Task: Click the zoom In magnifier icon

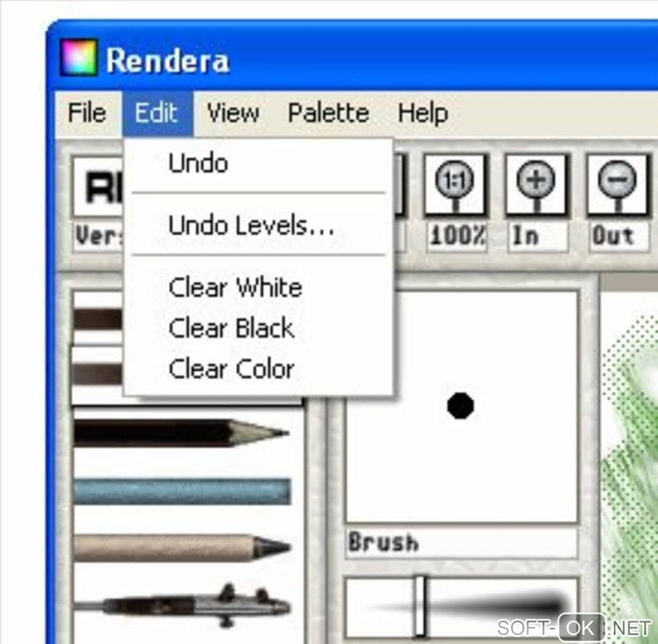Action: point(536,186)
